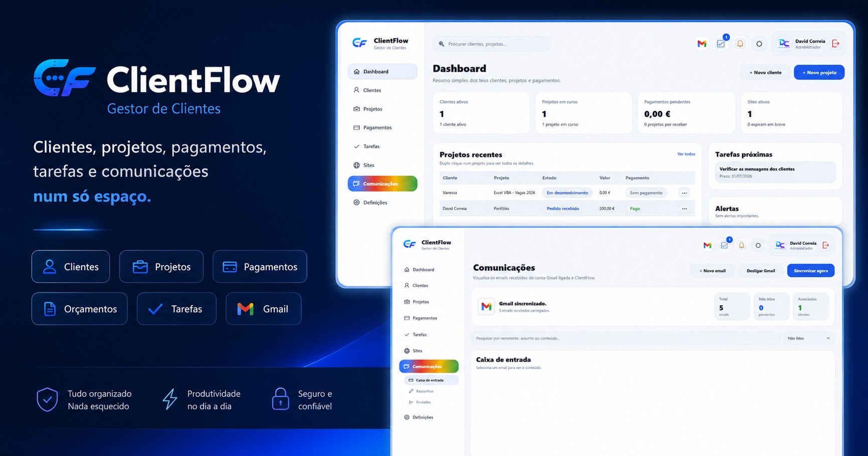The width and height of the screenshot is (868, 456).
Task: Open the tasks checklist icon in Dashboard window header
Action: point(721,44)
